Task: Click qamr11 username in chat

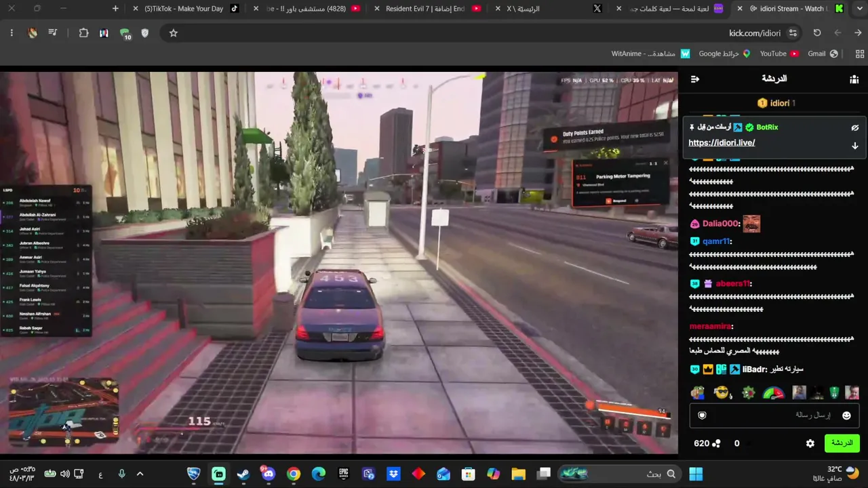Action: 716,241
